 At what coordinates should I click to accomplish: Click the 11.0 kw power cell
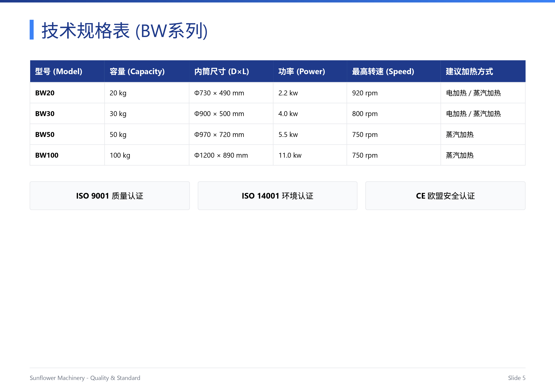[310, 155]
